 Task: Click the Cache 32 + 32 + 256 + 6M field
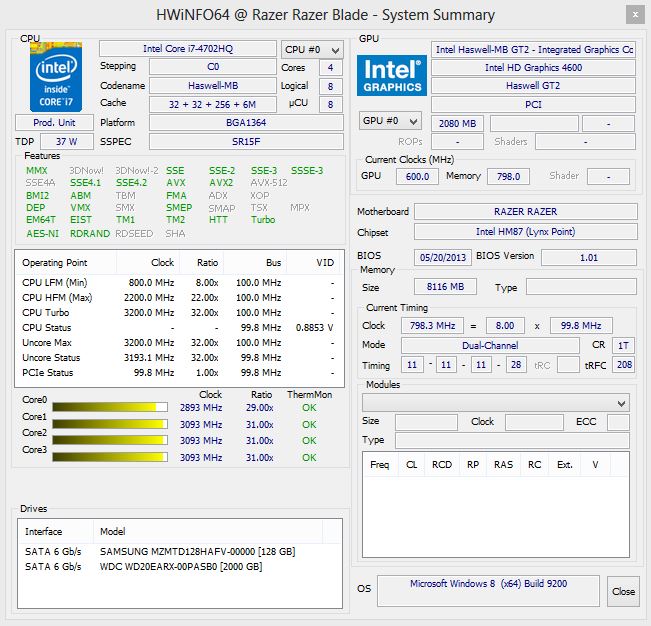pos(213,105)
